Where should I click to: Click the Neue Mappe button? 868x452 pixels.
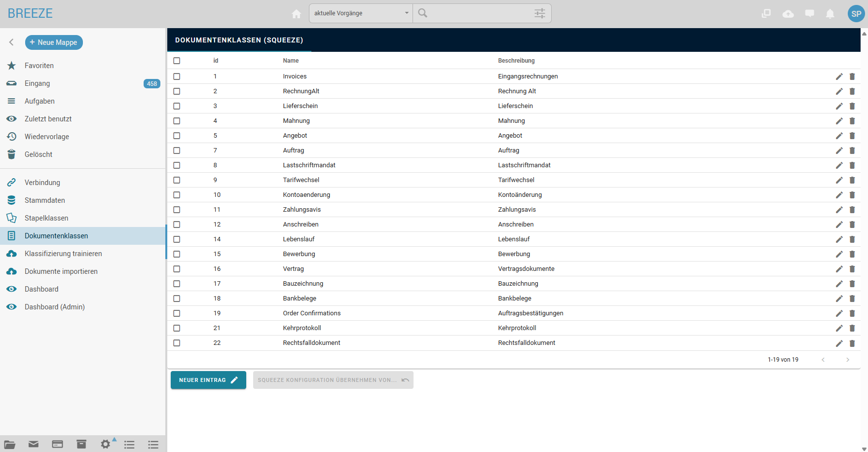[54, 42]
